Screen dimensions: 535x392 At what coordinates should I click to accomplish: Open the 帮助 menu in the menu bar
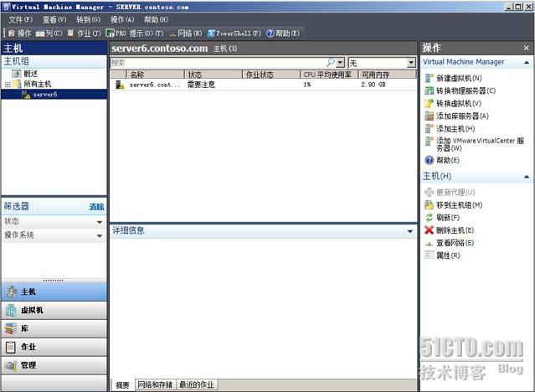point(156,19)
